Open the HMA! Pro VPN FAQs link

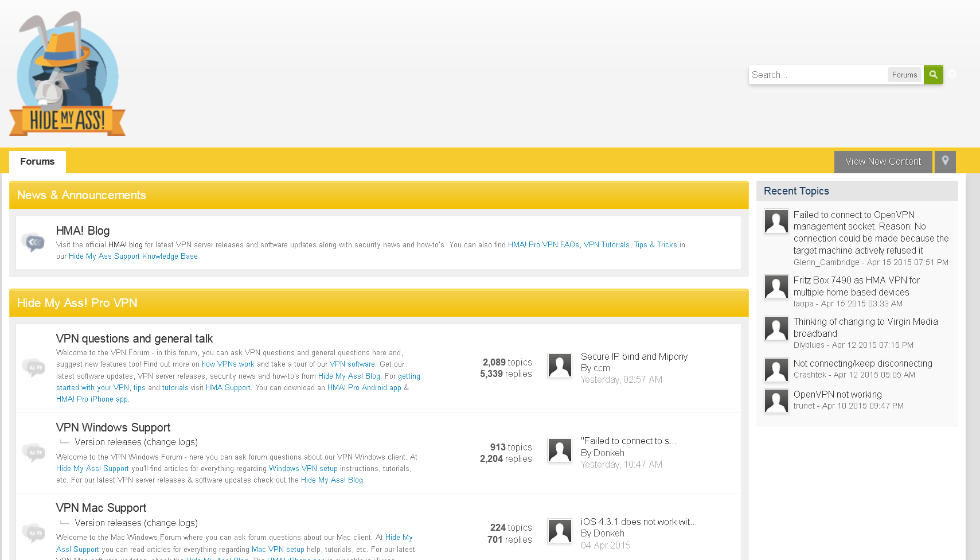(x=544, y=244)
